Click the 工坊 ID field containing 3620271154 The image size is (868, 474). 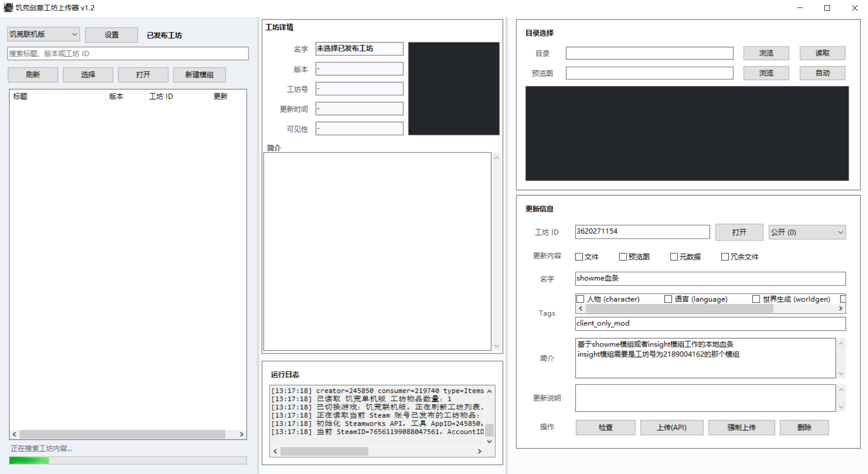pyautogui.click(x=642, y=232)
